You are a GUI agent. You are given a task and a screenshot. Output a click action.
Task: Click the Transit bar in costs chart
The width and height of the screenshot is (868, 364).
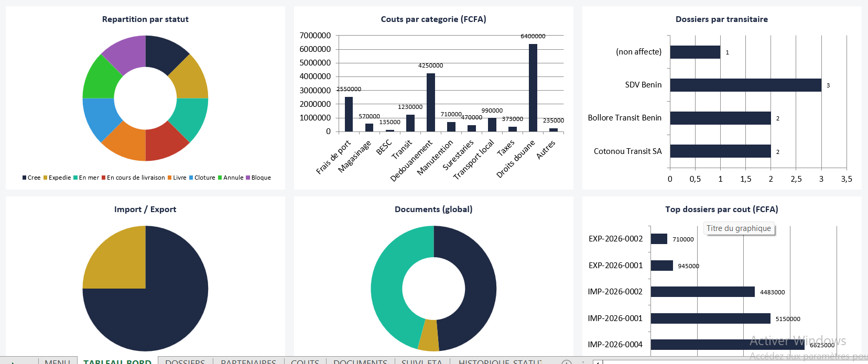(410, 123)
